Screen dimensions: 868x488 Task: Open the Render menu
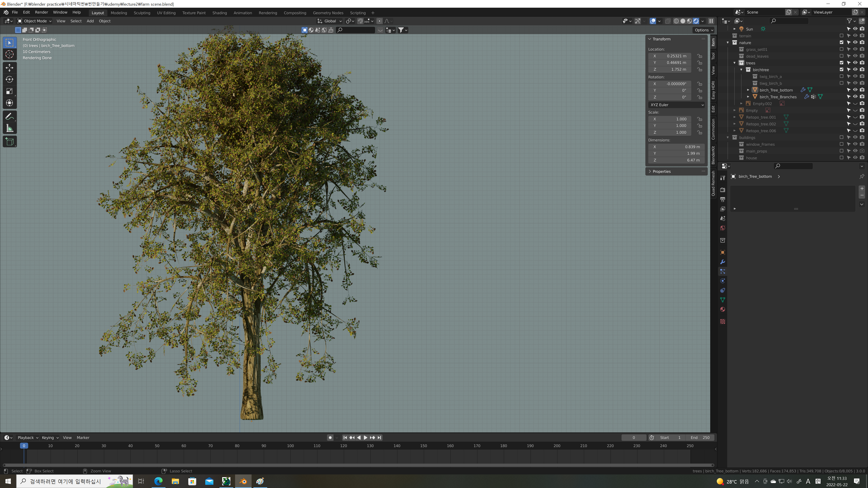(41, 12)
